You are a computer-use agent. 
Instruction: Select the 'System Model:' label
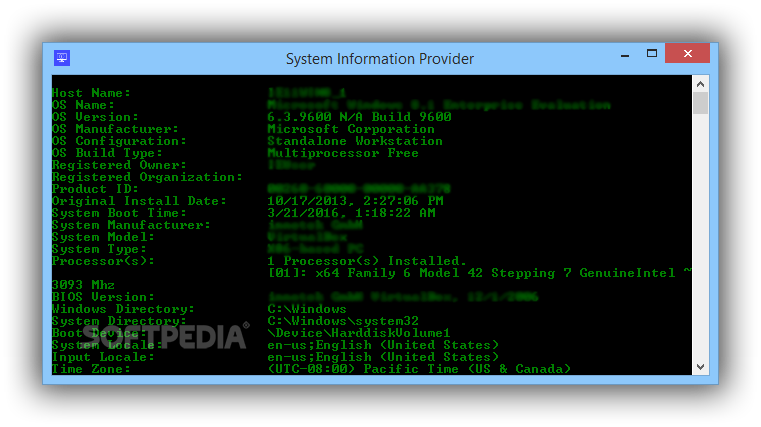(x=103, y=237)
